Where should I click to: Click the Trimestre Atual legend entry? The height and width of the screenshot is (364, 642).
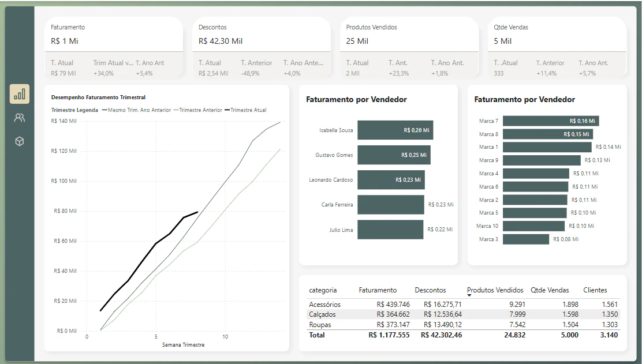click(x=246, y=110)
